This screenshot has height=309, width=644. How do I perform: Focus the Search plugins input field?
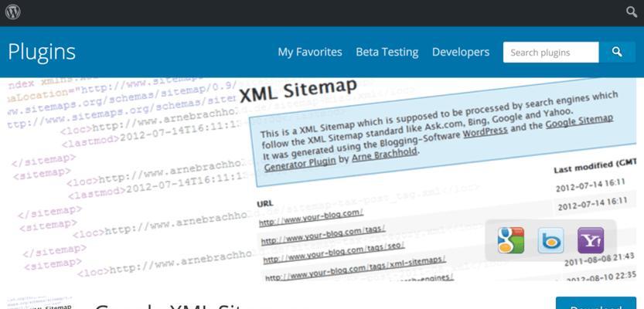point(550,52)
